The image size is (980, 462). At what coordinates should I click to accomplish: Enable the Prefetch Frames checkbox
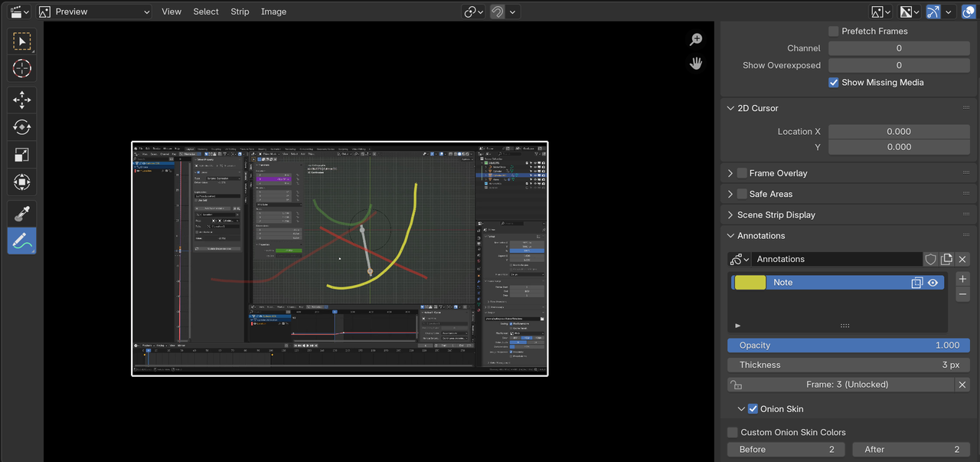click(834, 31)
